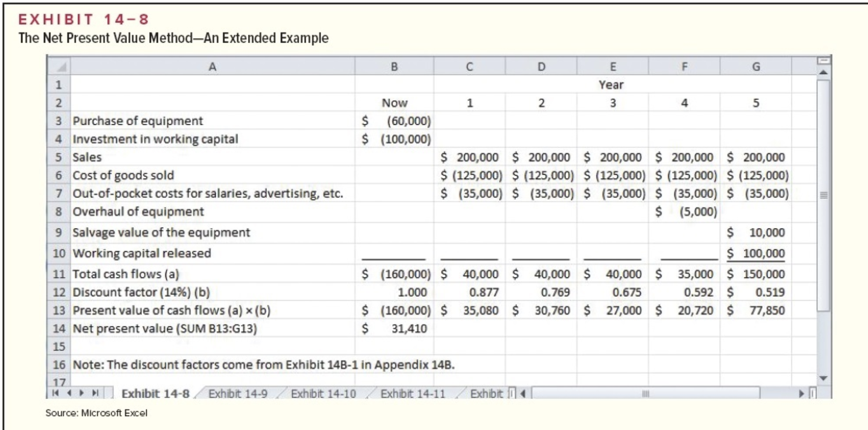Click the next sheet navigation arrow
The width and height of the screenshot is (868, 430).
pos(82,392)
